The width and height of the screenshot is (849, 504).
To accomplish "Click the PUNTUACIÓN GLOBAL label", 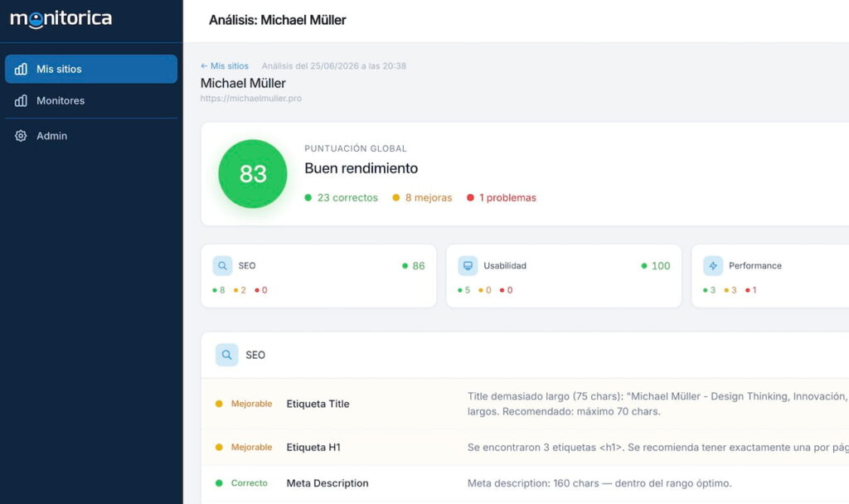I will click(355, 148).
